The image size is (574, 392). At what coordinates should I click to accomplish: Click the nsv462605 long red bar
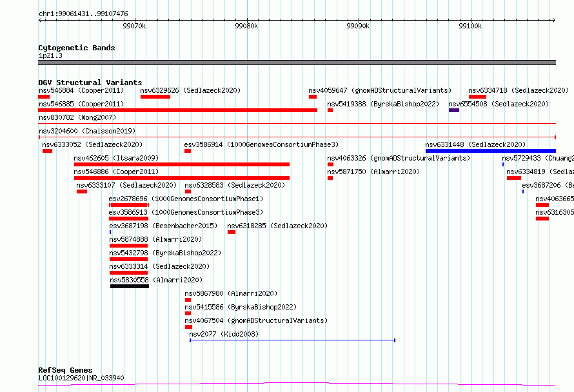pyautogui.click(x=182, y=164)
